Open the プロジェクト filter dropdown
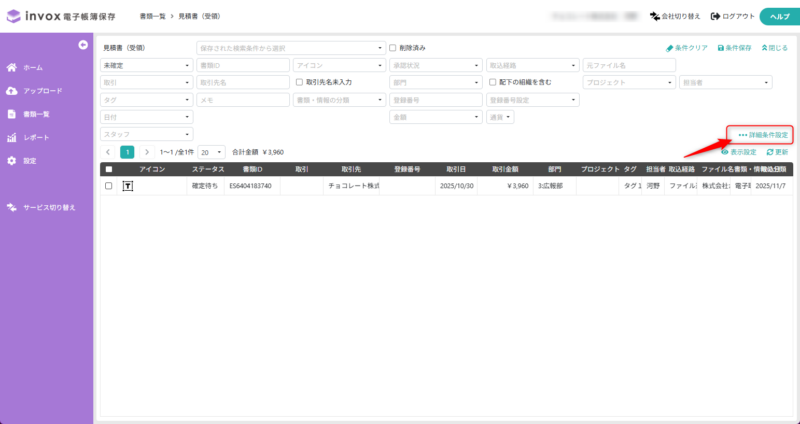 (x=629, y=82)
